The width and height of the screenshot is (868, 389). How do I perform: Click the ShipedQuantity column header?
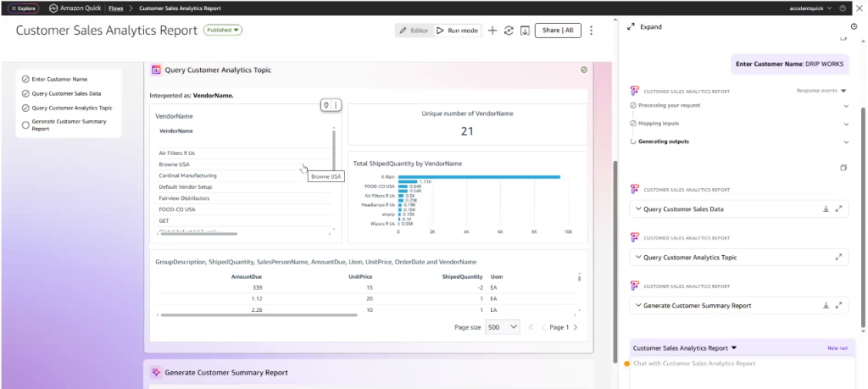462,276
